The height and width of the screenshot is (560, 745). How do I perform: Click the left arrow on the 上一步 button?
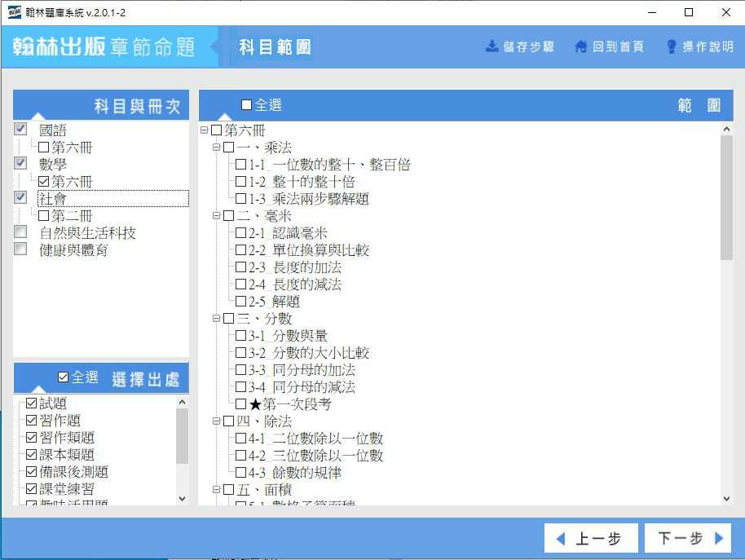tap(561, 539)
